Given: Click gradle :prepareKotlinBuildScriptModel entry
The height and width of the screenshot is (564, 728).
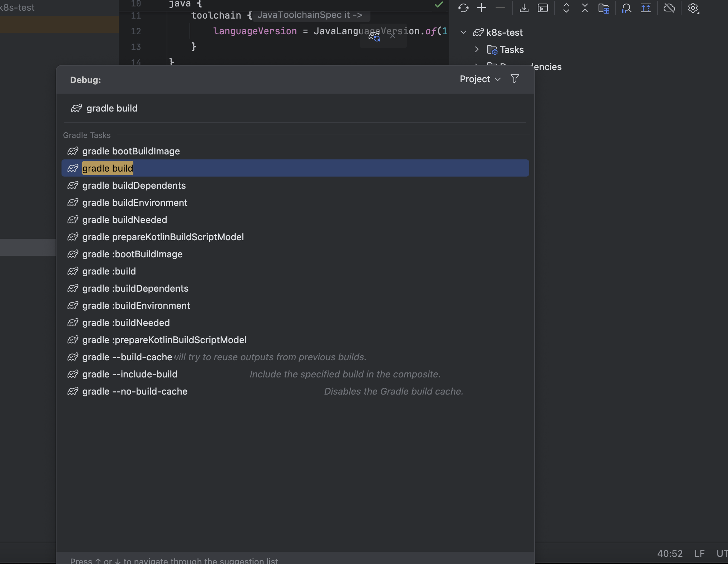Looking at the screenshot, I should 164,340.
